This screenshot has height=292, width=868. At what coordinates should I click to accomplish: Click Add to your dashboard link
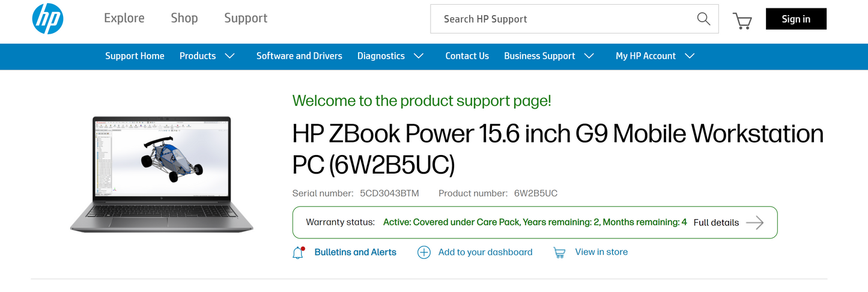[x=485, y=252]
